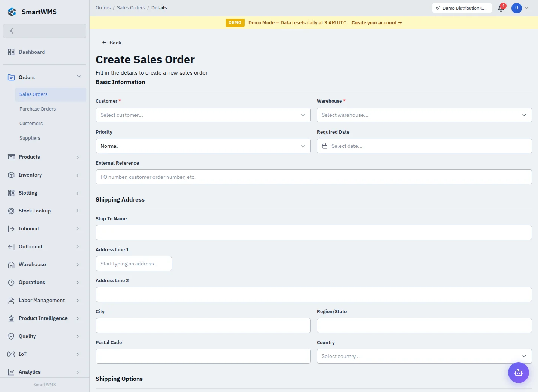Click the Slotting icon in the sidebar
This screenshot has width=538, height=392.
tap(11, 193)
